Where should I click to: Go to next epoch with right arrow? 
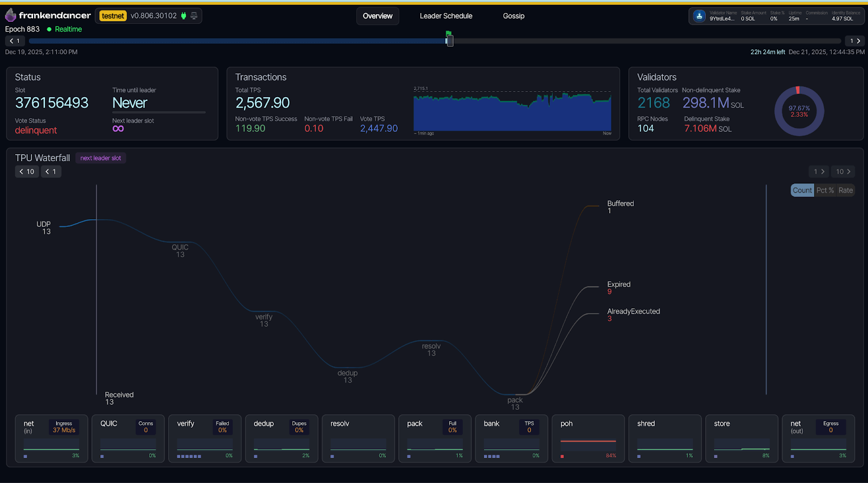(855, 41)
